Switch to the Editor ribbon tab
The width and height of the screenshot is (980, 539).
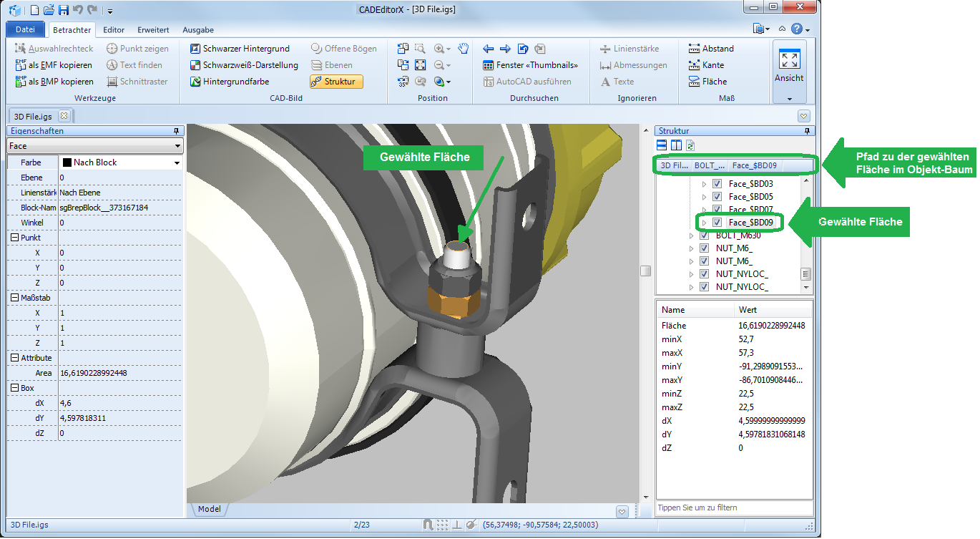point(114,30)
